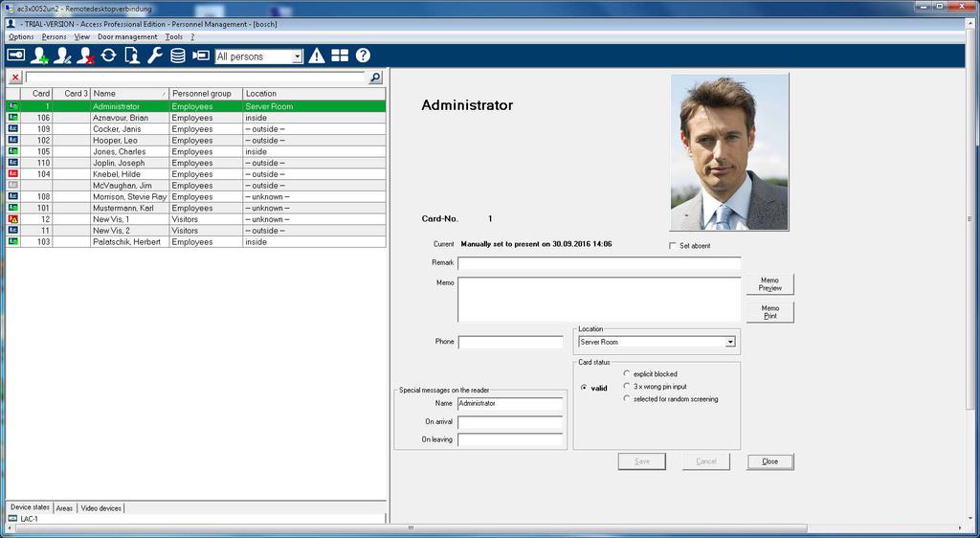The width and height of the screenshot is (980, 538).
Task: Click the edit person toolbar icon
Action: (x=62, y=56)
